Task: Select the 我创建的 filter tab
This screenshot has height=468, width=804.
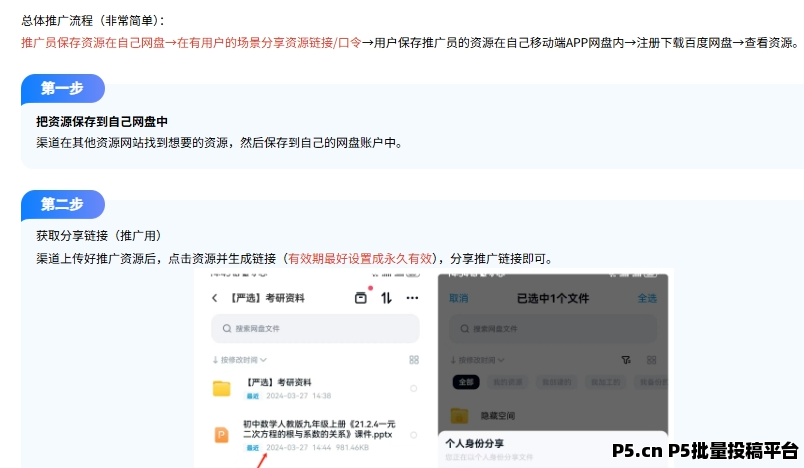Action: tap(557, 382)
